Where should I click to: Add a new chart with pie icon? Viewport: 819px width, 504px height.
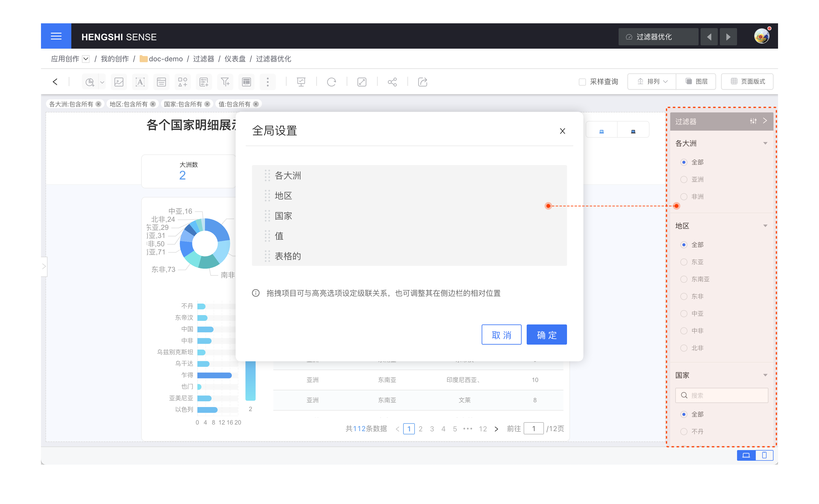pyautogui.click(x=90, y=82)
